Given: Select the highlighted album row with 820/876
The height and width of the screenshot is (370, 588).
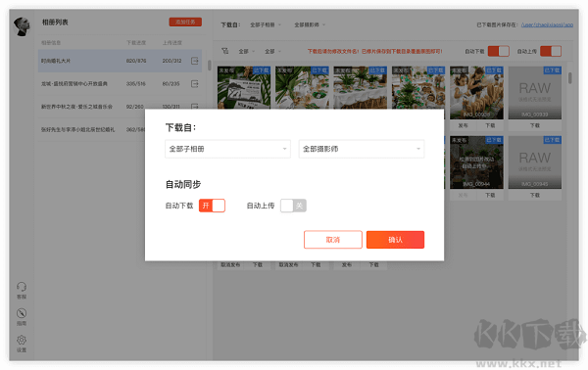Looking at the screenshot, I should coord(120,61).
